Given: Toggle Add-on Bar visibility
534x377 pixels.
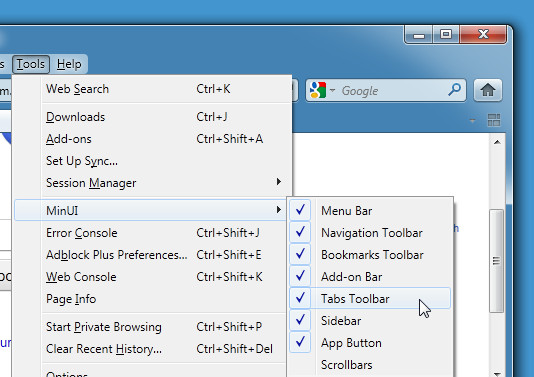Looking at the screenshot, I should 370,277.
